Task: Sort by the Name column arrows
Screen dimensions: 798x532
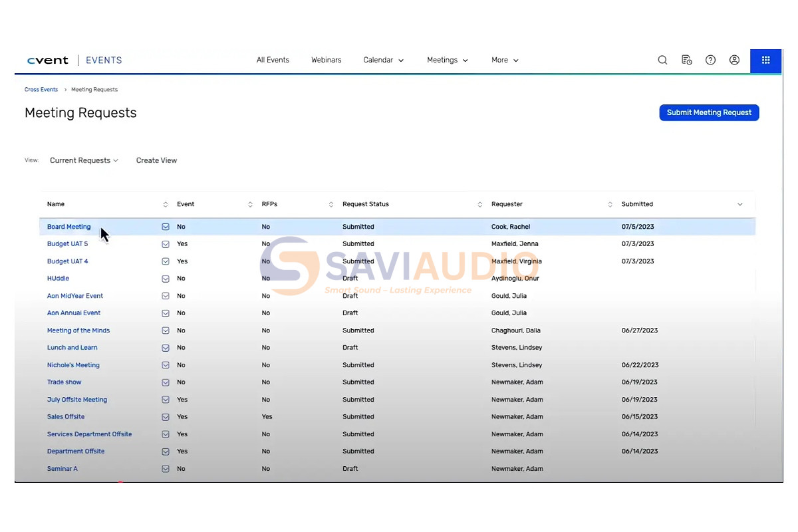Action: click(166, 205)
